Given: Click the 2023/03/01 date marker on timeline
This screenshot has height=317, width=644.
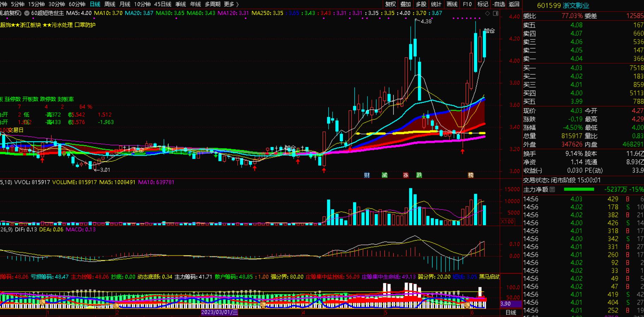Looking at the screenshot, I should point(220,312).
